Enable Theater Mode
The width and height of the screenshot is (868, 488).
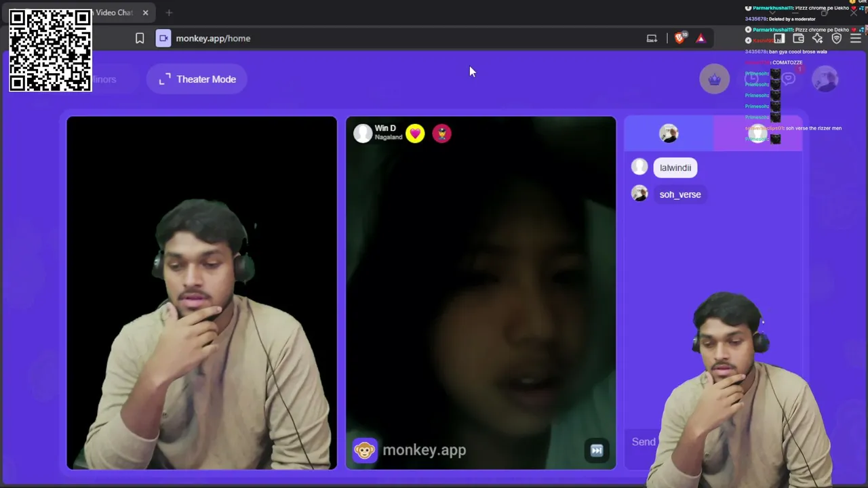198,79
